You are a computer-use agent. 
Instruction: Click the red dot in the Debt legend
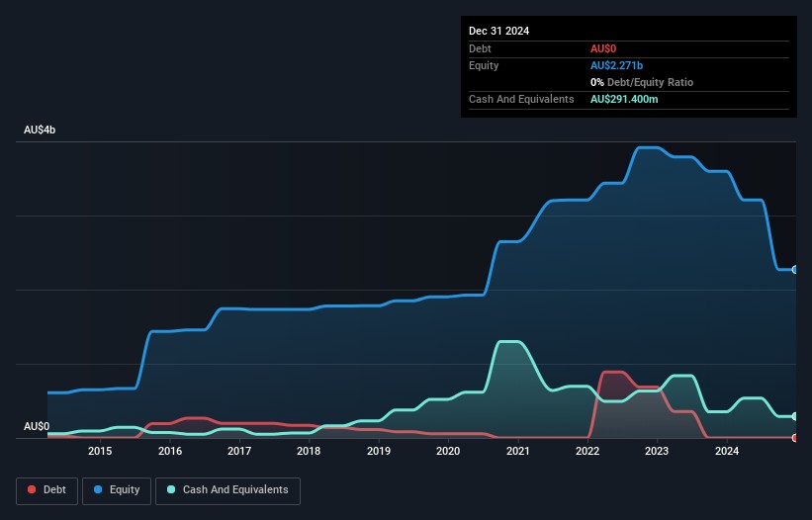pos(33,490)
